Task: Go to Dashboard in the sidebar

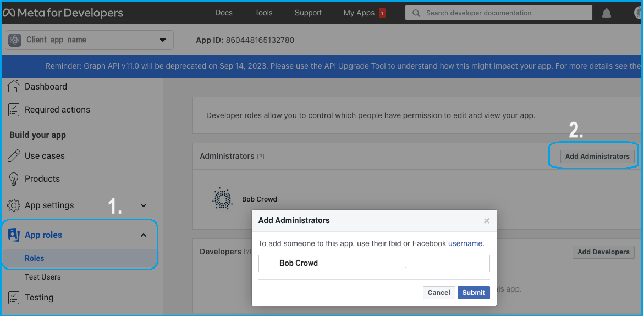Action: coord(46,87)
